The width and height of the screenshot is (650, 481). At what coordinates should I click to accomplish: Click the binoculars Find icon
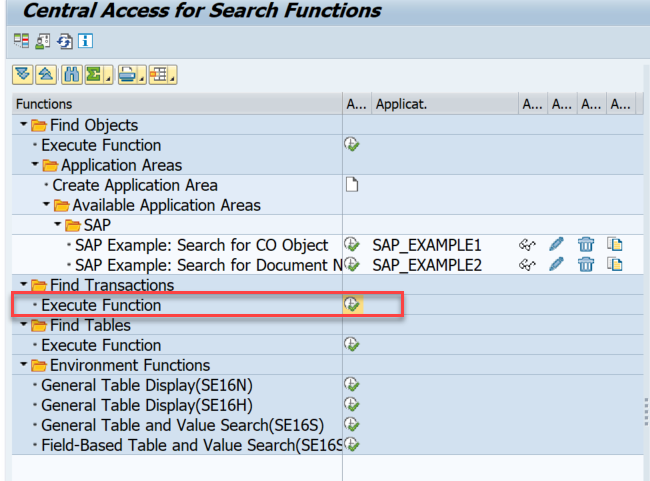71,75
